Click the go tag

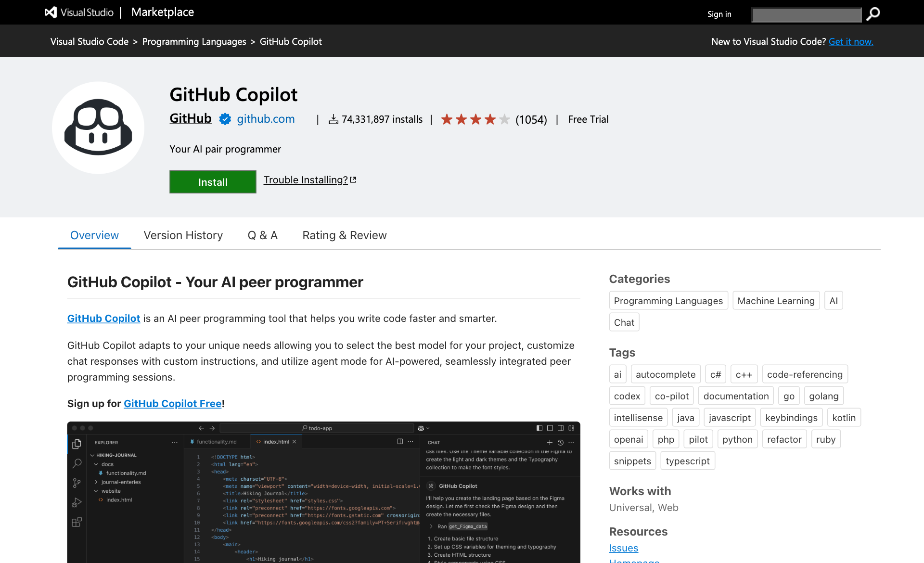pyautogui.click(x=789, y=396)
